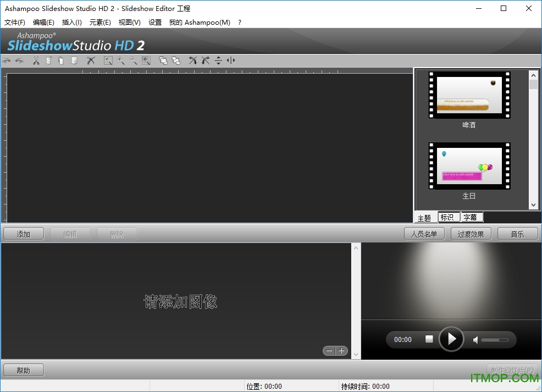Viewport: 542px width, 392px height.
Task: Click the Zoom Out magnifier icon
Action: coord(133,60)
